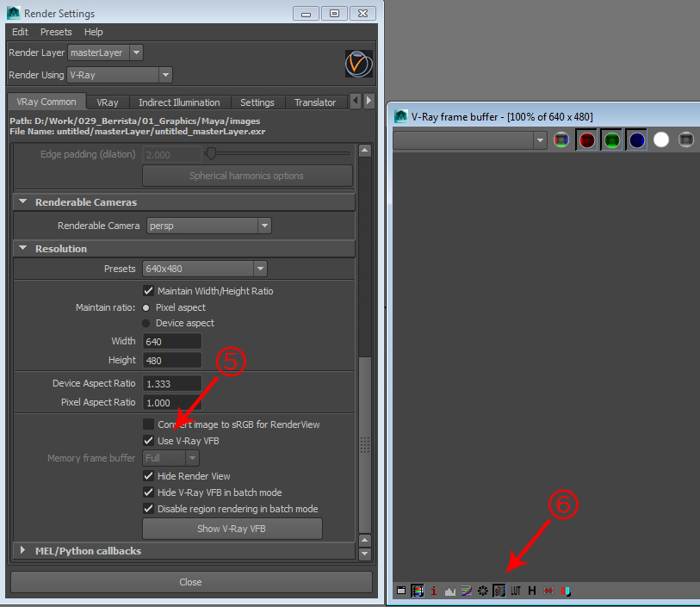The image size is (700, 607).
Task: Switch to monochromatic mode in frame buffer
Action: click(685, 140)
